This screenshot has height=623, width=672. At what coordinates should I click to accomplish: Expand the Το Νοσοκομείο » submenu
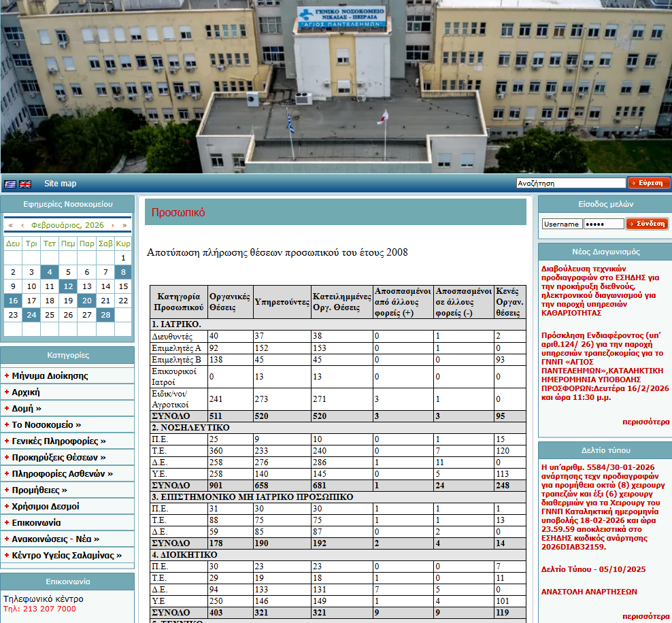tap(46, 424)
